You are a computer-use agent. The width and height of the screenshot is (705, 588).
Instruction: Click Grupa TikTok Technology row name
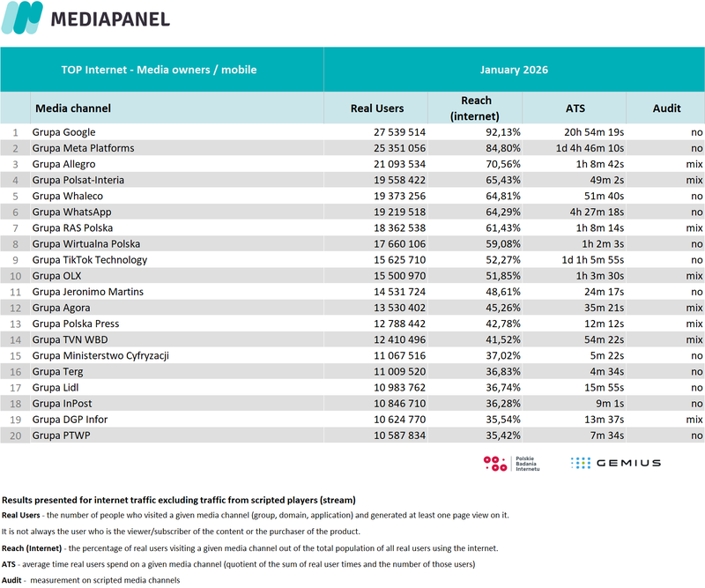pos(89,260)
